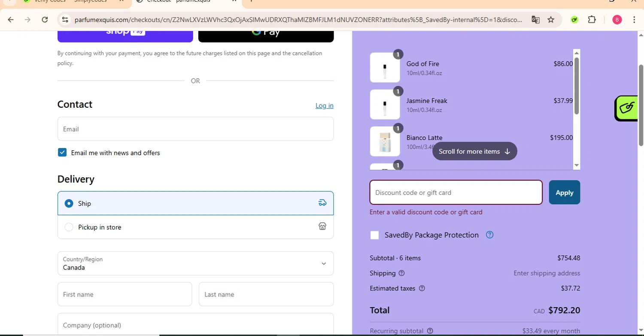Click the Bianco Latte item name

(x=424, y=137)
